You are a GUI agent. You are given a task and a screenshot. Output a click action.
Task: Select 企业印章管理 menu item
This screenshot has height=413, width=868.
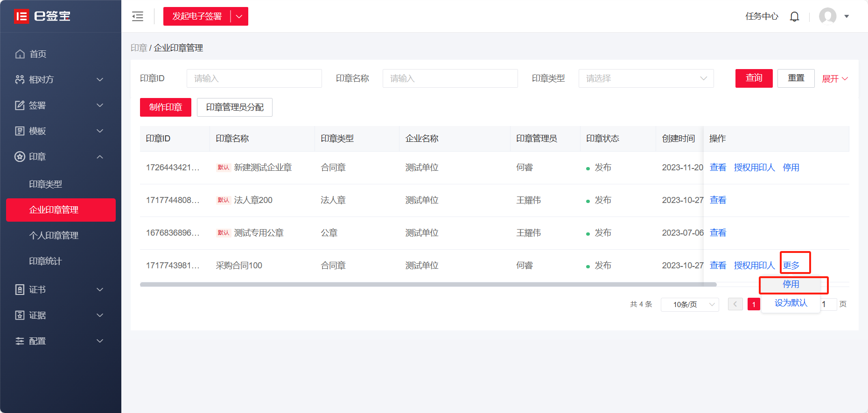point(61,210)
